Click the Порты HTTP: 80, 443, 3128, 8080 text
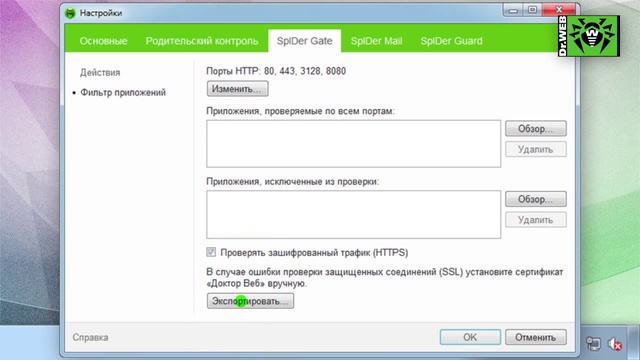The width and height of the screenshot is (640, 360). tap(276, 71)
